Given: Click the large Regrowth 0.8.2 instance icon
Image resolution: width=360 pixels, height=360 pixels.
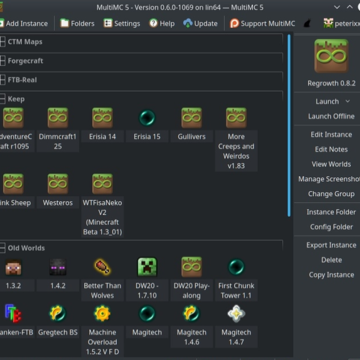Looking at the screenshot, I should pyautogui.click(x=331, y=56).
